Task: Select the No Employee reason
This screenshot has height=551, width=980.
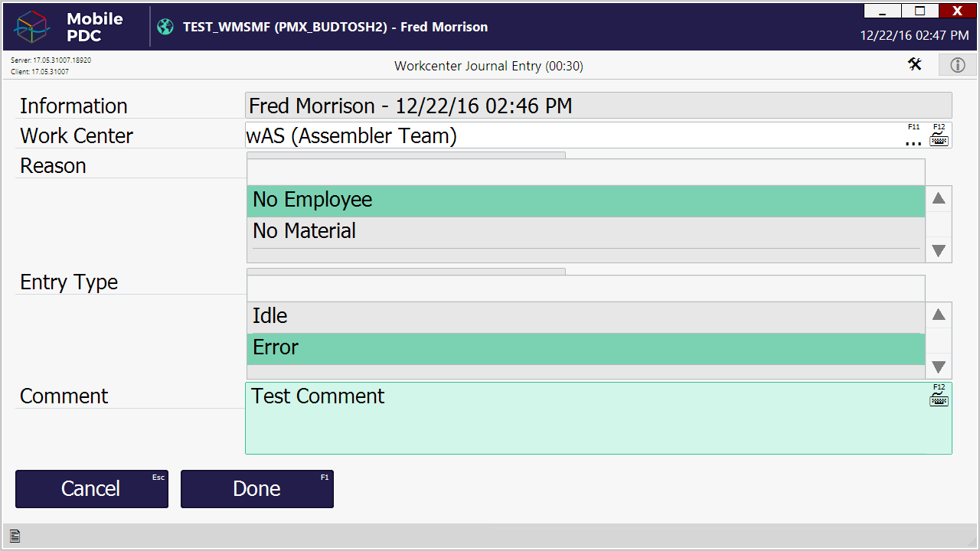Action: (586, 201)
